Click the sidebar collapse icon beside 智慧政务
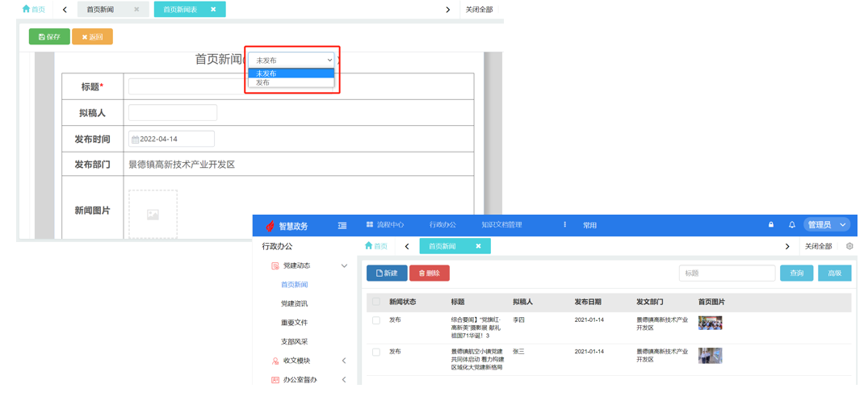This screenshot has height=405, width=868. click(342, 226)
